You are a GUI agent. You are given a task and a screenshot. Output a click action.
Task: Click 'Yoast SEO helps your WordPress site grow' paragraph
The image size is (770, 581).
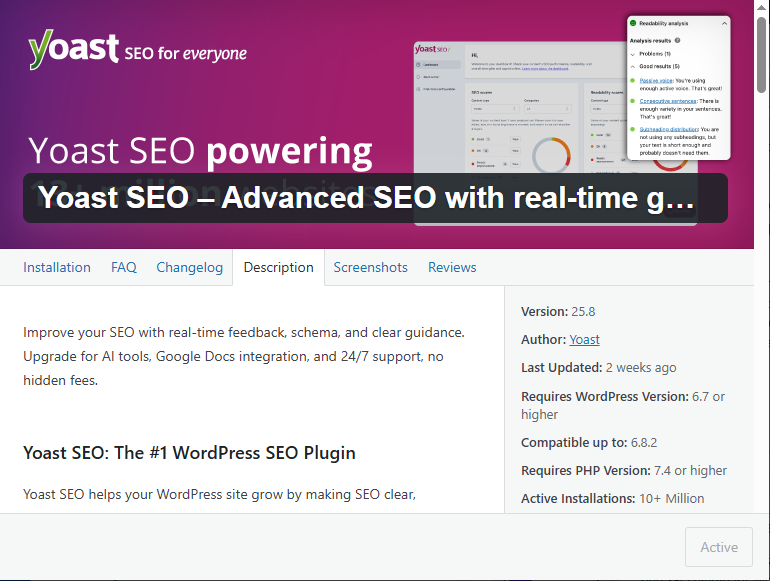[220, 494]
